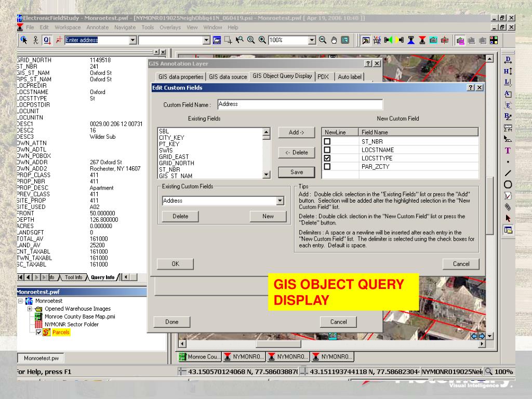Open the Existing Custom Fields Address dropdown
532x399 pixels.
pyautogui.click(x=280, y=201)
